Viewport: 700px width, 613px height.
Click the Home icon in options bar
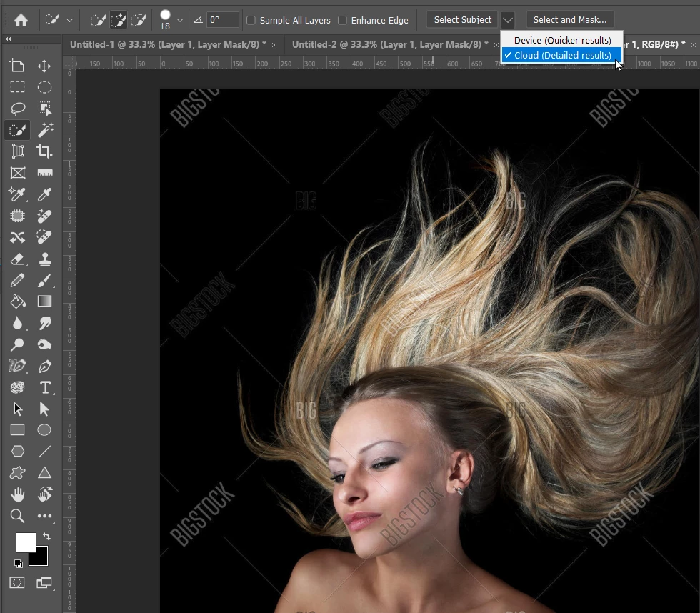tap(21, 20)
